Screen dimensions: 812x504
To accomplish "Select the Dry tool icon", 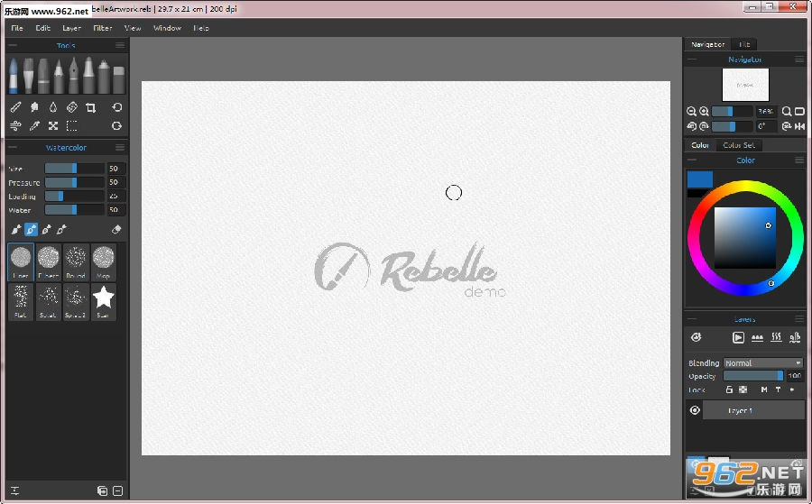I will pyautogui.click(x=71, y=107).
